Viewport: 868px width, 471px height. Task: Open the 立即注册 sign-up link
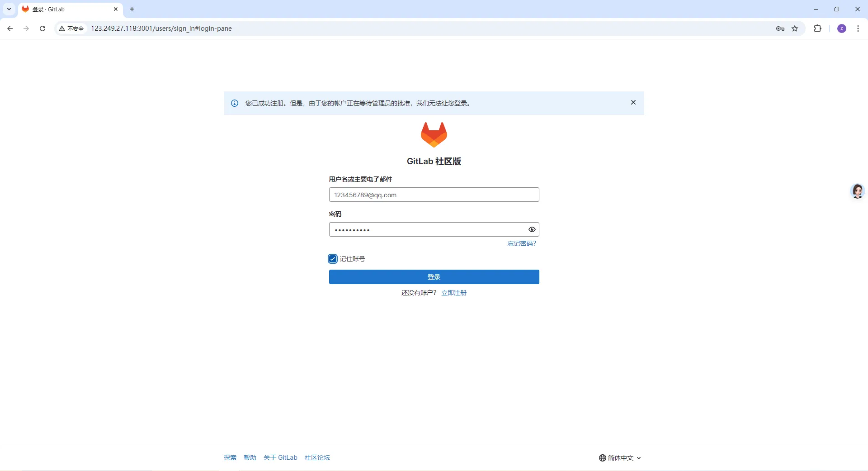(454, 293)
